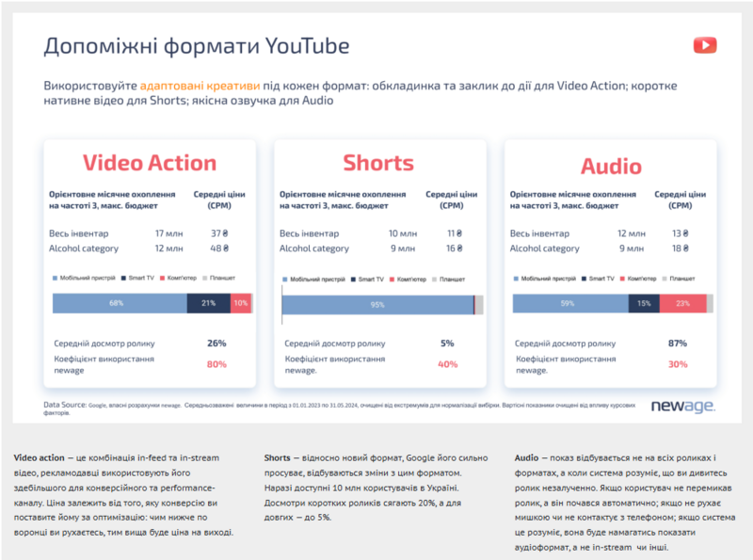
Task: Click "Весь інвентар" label in the Video Action card
Action: [x=79, y=233]
